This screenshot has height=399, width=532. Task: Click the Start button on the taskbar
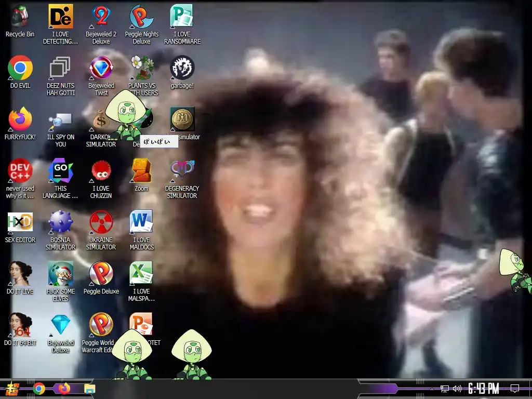(x=12, y=389)
